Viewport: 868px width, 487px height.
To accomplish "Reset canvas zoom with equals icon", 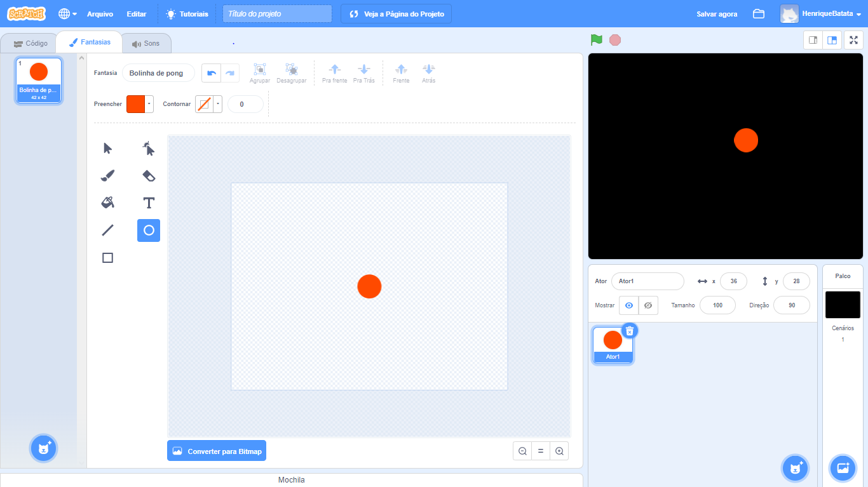I will (541, 451).
